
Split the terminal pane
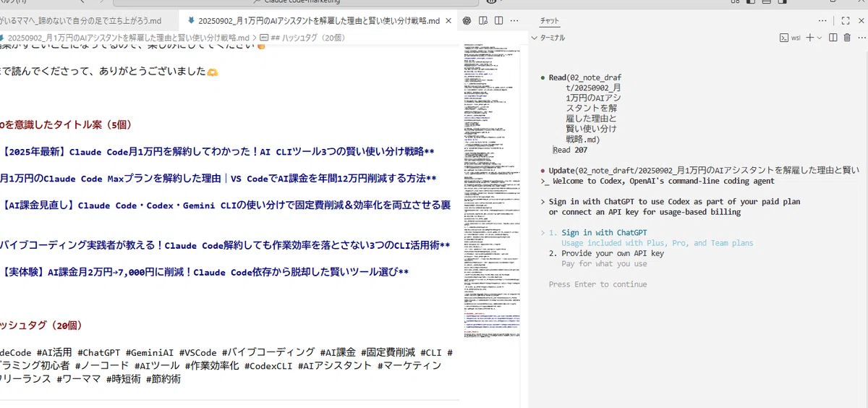pyautogui.click(x=833, y=38)
